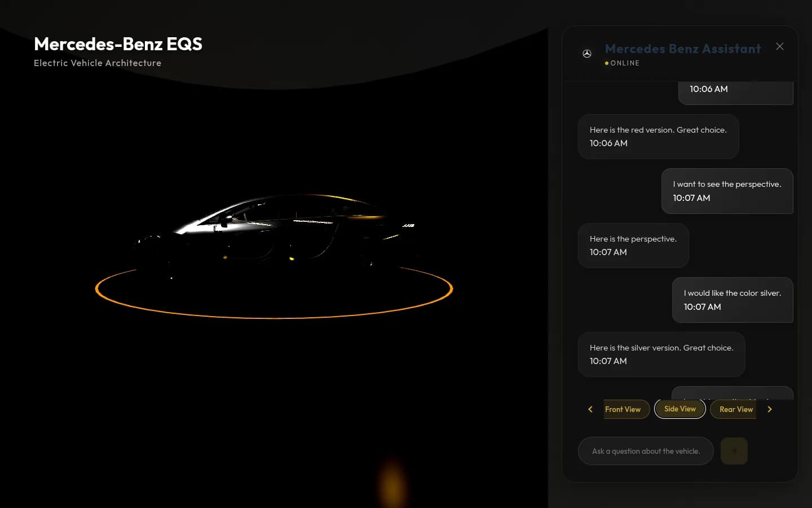This screenshot has width=812, height=508.
Task: Close the Mercedes Benz Assistant panel
Action: pos(779,46)
